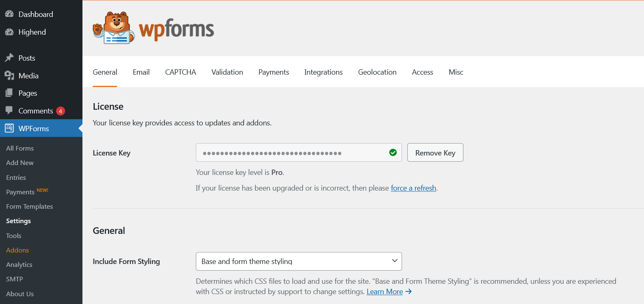Click the Comments speech bubble icon
Screen dimensions: 644x304
click(9, 111)
